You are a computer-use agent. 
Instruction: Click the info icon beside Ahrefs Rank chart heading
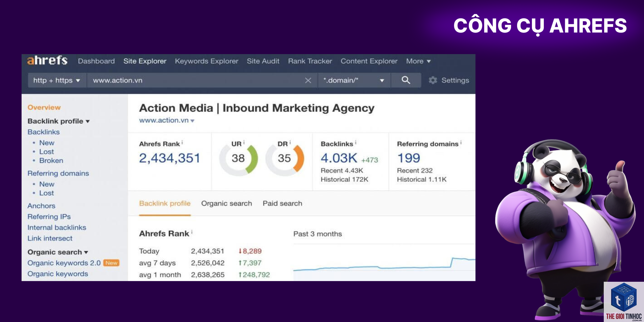tap(192, 232)
